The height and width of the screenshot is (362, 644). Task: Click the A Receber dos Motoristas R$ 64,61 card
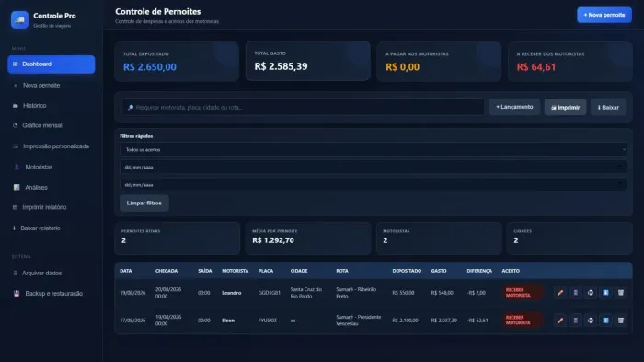(x=570, y=62)
